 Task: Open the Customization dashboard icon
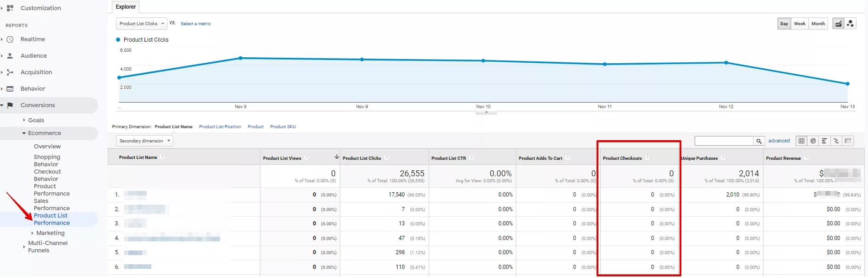coord(10,8)
